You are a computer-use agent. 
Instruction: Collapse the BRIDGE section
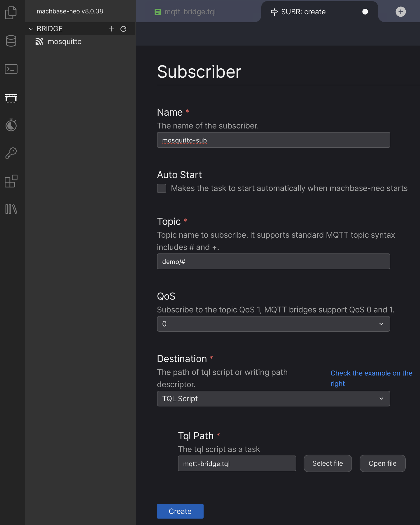pos(31,29)
